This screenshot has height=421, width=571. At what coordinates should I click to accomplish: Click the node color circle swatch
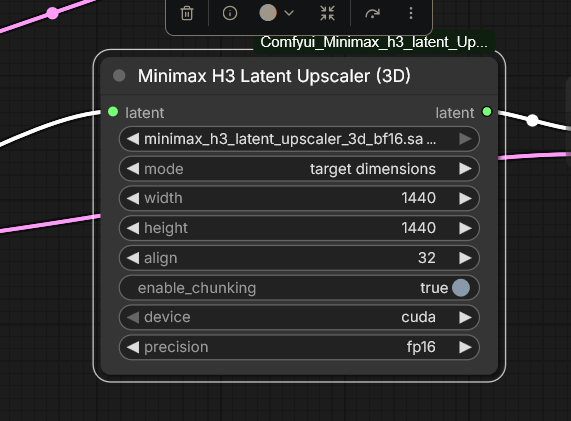268,13
